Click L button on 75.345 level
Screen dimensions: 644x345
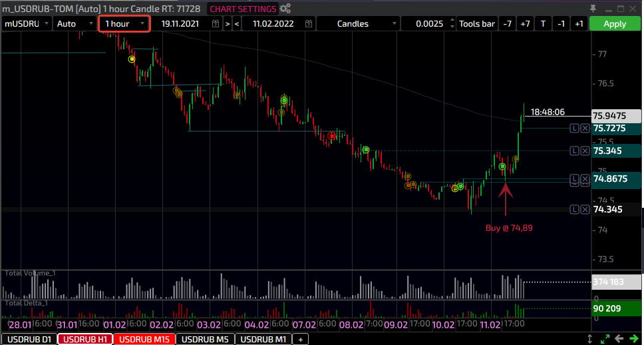point(574,151)
